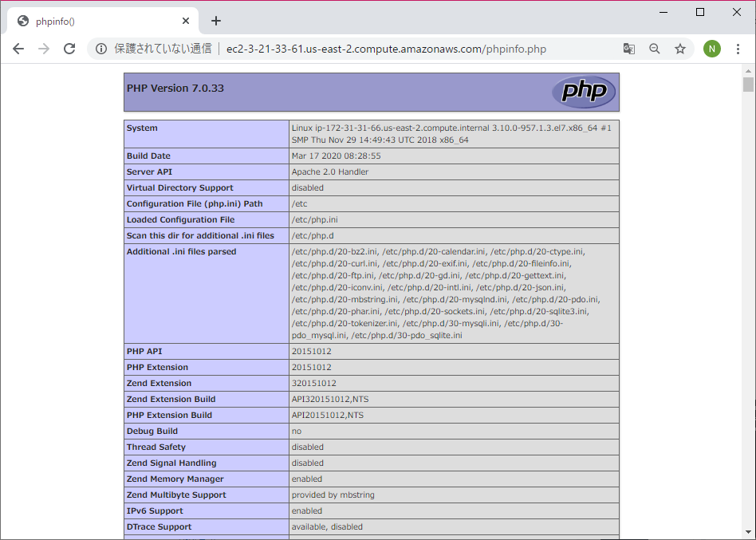Click the /etc/php.ini value
The image size is (756, 540).
[x=314, y=220]
